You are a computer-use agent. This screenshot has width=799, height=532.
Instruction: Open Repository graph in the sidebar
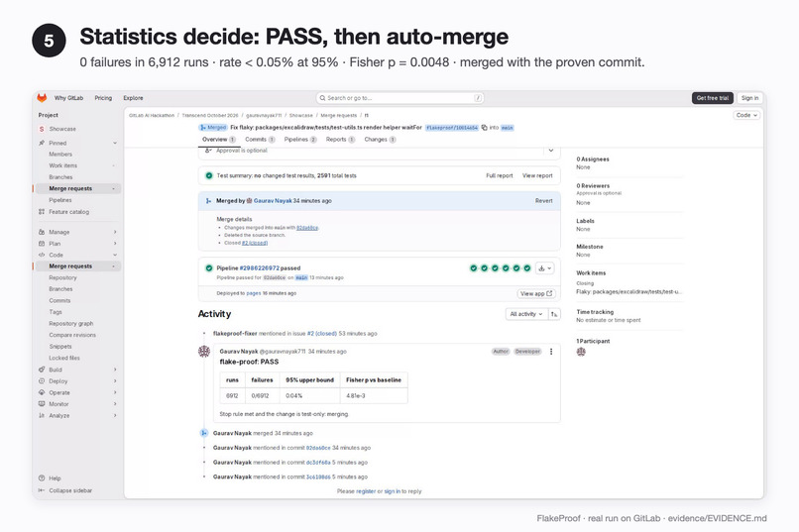tap(70, 324)
